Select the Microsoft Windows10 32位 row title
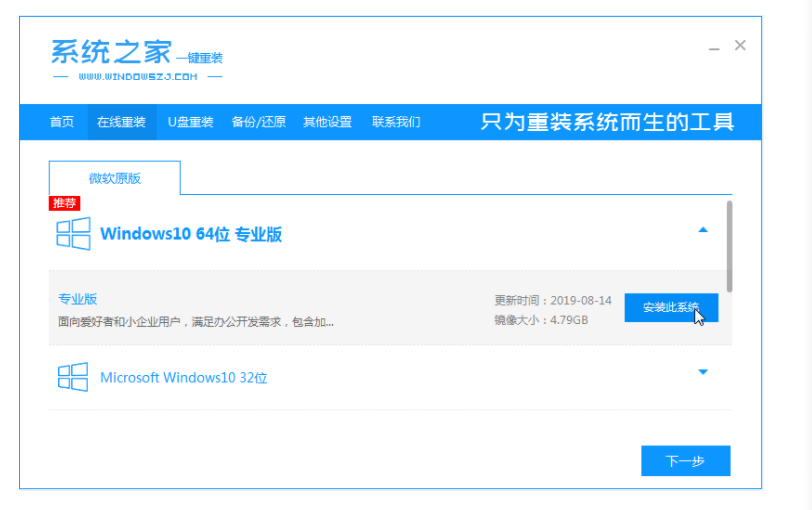 click(183, 378)
